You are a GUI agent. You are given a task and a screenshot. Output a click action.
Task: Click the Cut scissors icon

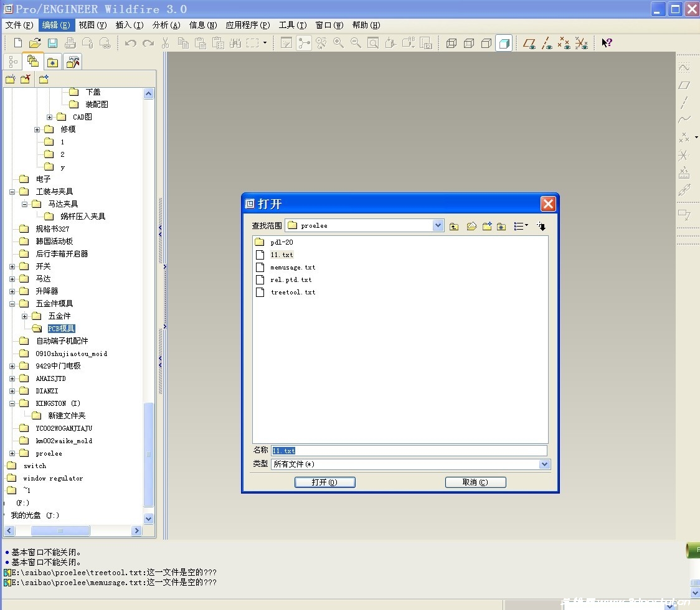[165, 43]
